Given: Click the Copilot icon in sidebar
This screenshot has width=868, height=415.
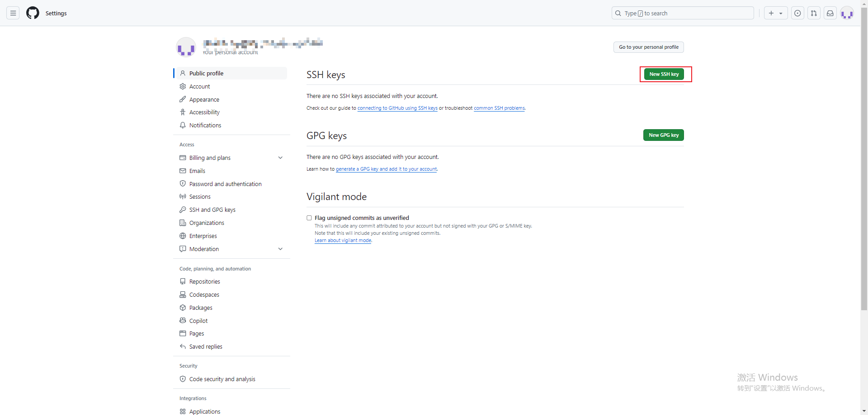Looking at the screenshot, I should tap(183, 321).
